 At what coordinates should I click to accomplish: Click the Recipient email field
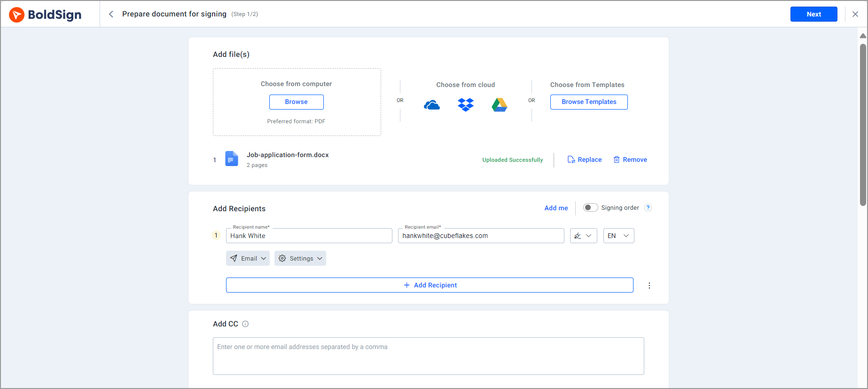pos(481,236)
